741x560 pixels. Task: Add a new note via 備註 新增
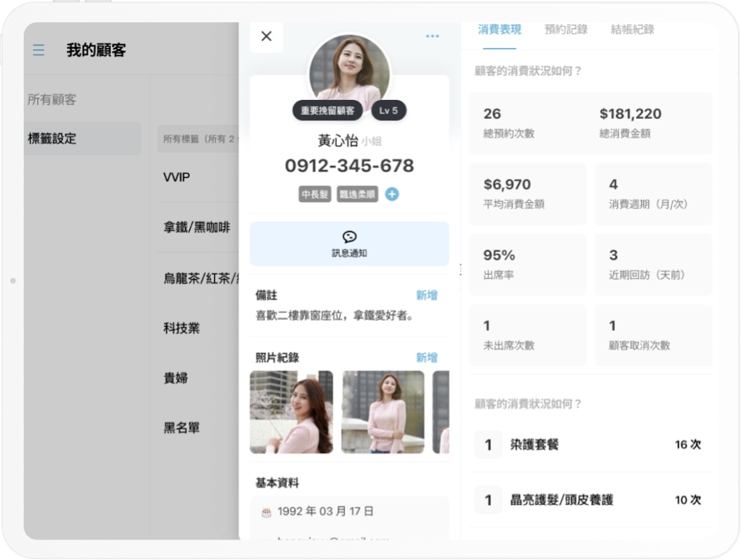(x=427, y=295)
